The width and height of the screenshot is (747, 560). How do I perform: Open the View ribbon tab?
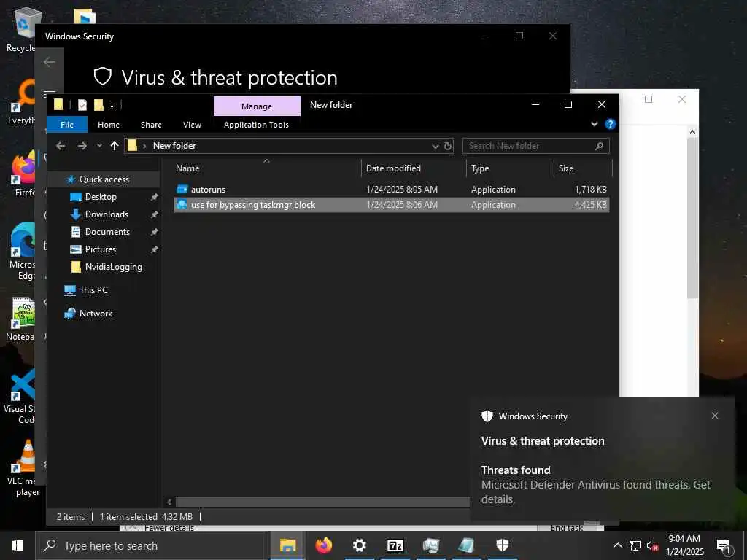[192, 125]
